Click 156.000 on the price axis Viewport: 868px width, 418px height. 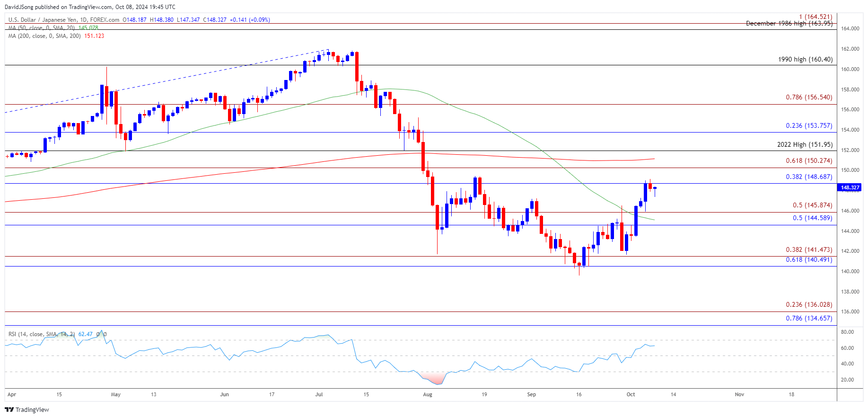click(850, 109)
